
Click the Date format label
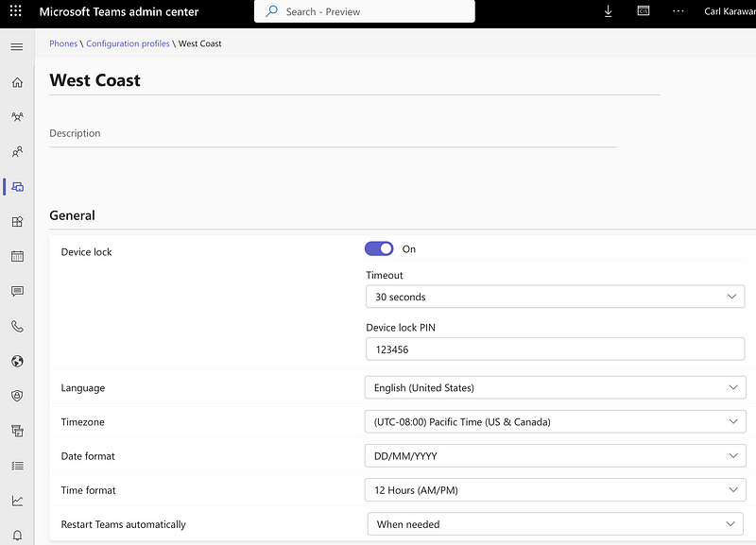point(88,456)
